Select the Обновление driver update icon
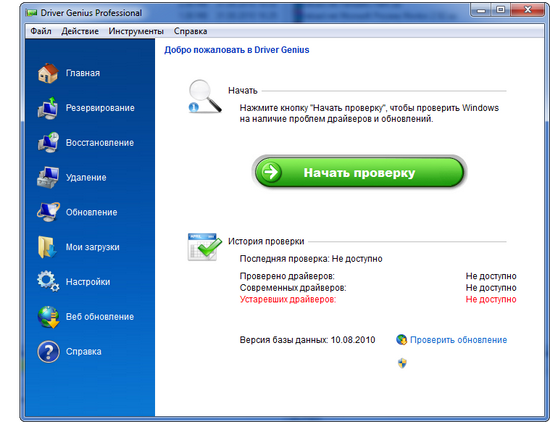The width and height of the screenshot is (550, 422). coord(48,212)
